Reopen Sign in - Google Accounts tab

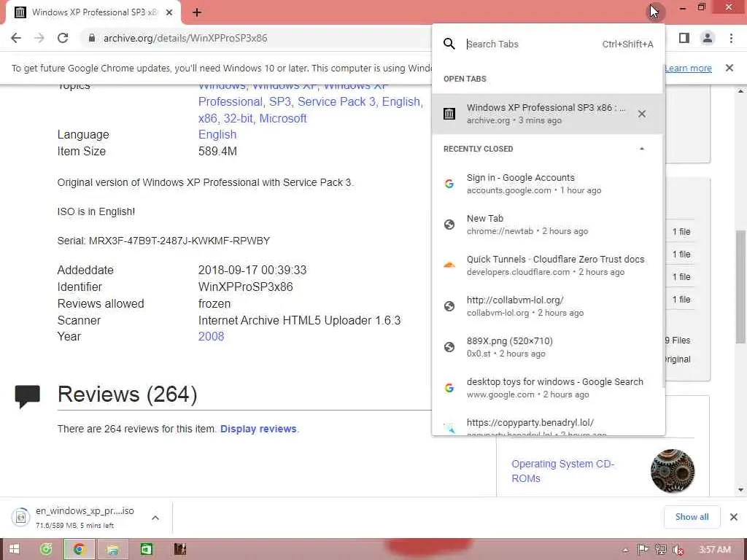point(547,184)
